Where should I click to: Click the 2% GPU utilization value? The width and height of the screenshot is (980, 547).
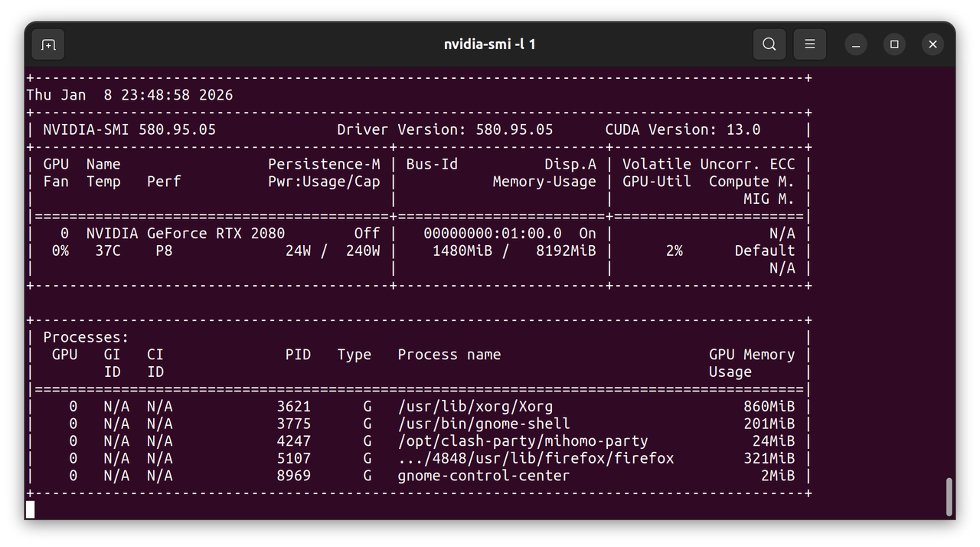(x=674, y=251)
